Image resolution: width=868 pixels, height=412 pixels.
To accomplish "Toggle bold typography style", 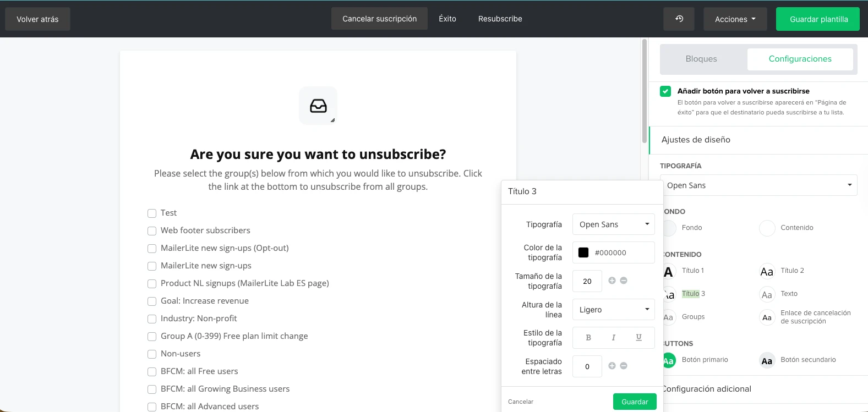I will point(588,338).
